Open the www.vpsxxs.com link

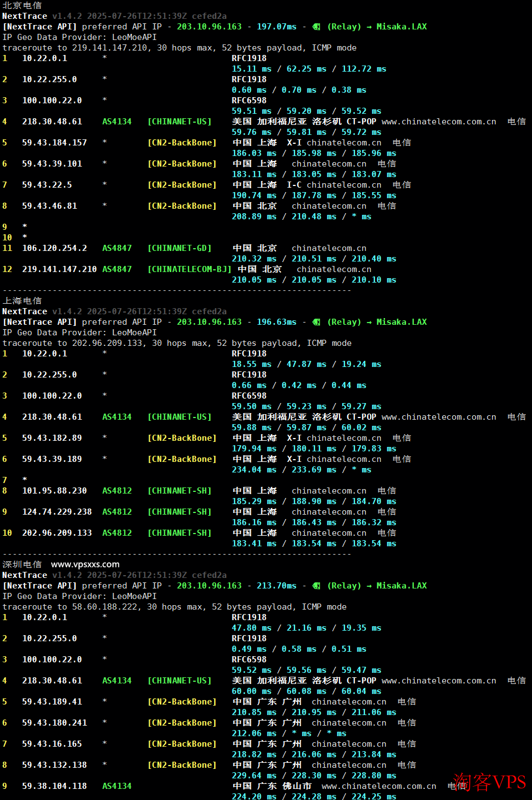(x=85, y=565)
